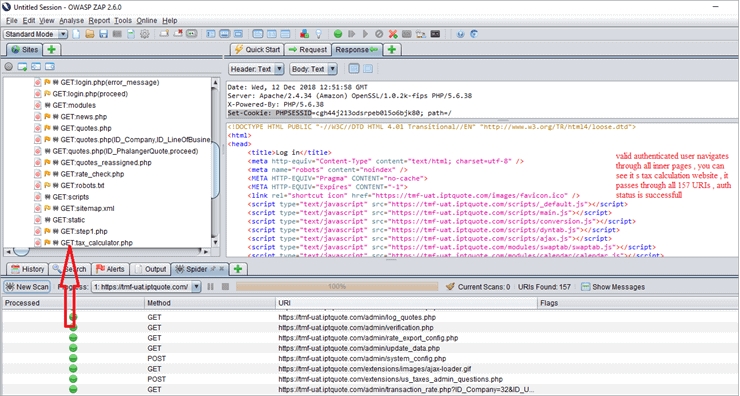Viewport: 740px width, 396px height.
Task: Switch to the History tab
Action: pos(27,269)
